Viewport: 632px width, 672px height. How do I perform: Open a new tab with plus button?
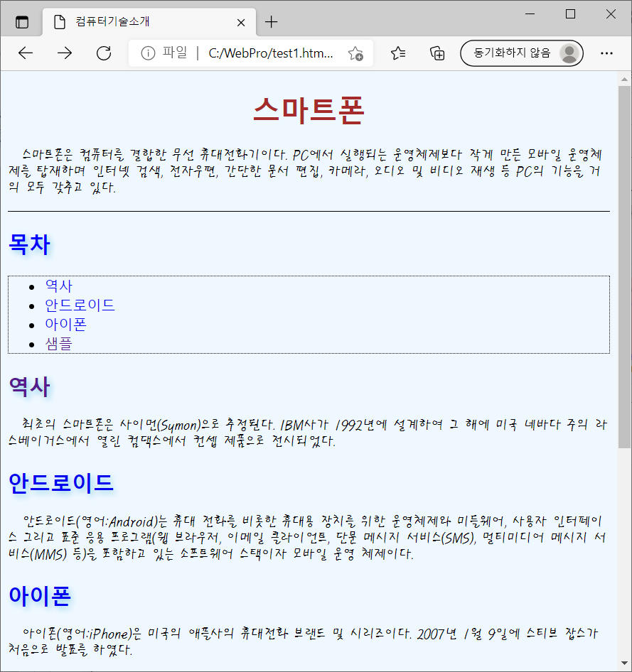pos(271,21)
